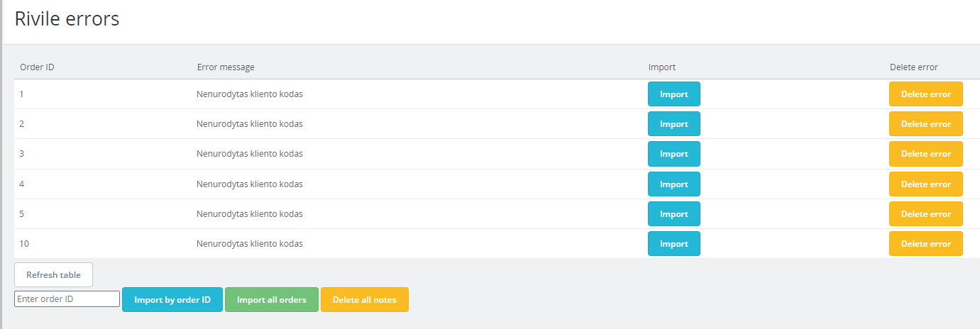Click the Delete all notes button
This screenshot has width=980, height=329.
364,300
